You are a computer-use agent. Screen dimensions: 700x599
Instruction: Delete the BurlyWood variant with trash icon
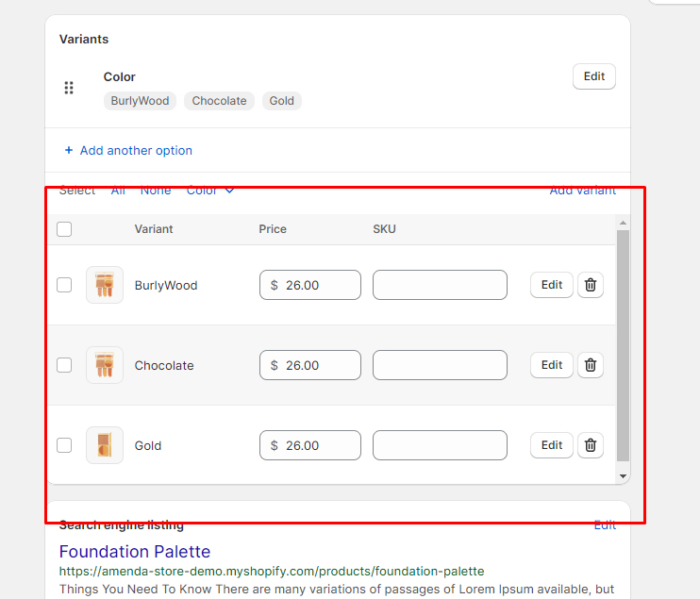[591, 285]
